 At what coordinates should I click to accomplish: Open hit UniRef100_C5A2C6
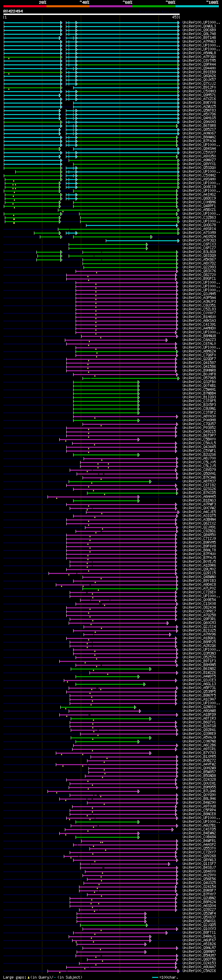tap(199, 971)
